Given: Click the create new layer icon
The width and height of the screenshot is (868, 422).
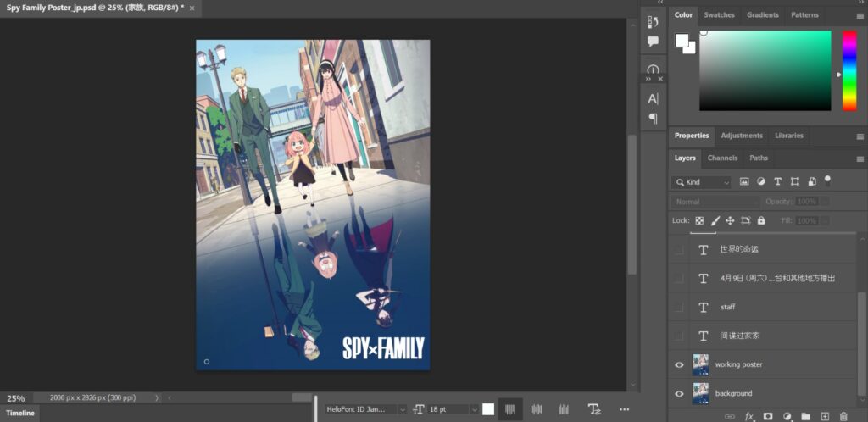Looking at the screenshot, I should tap(825, 416).
